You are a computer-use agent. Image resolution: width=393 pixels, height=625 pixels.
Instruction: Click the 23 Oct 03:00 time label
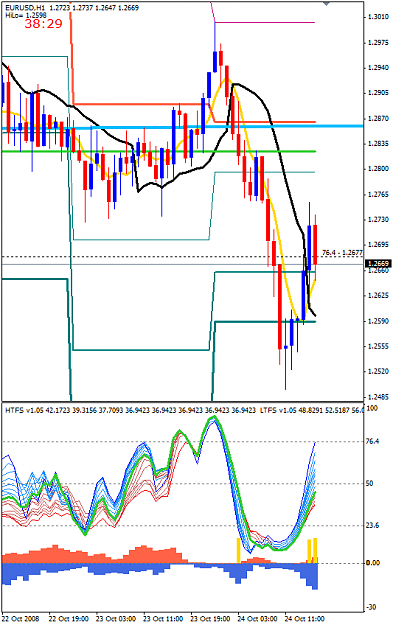(x=116, y=619)
